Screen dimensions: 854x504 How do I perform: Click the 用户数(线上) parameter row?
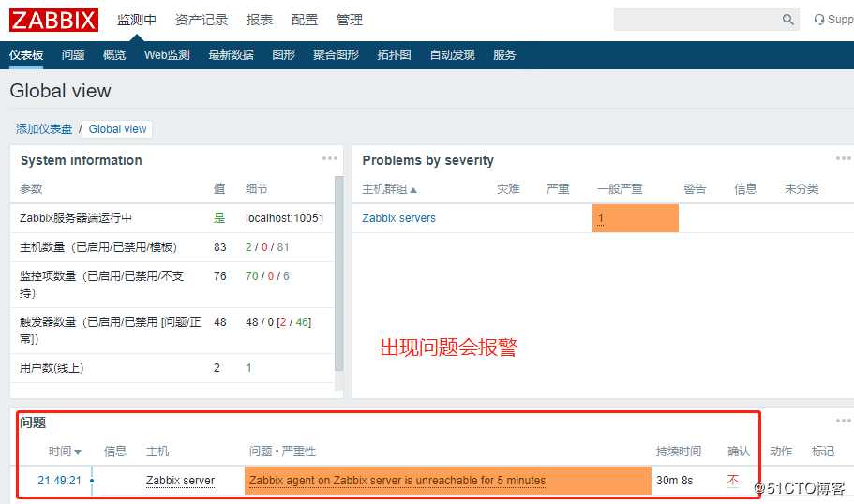pos(172,368)
